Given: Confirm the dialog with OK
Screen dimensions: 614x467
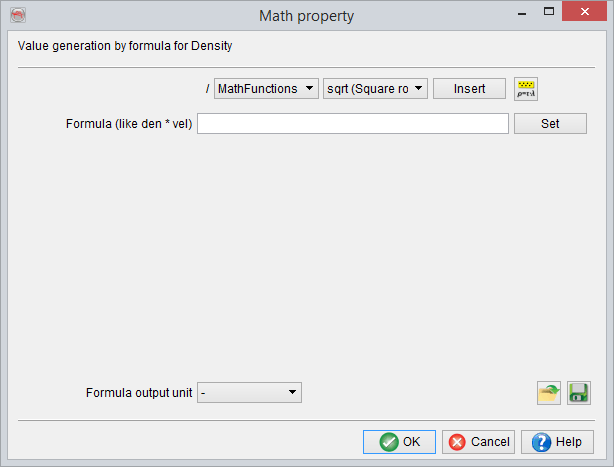Looking at the screenshot, I should [x=399, y=442].
